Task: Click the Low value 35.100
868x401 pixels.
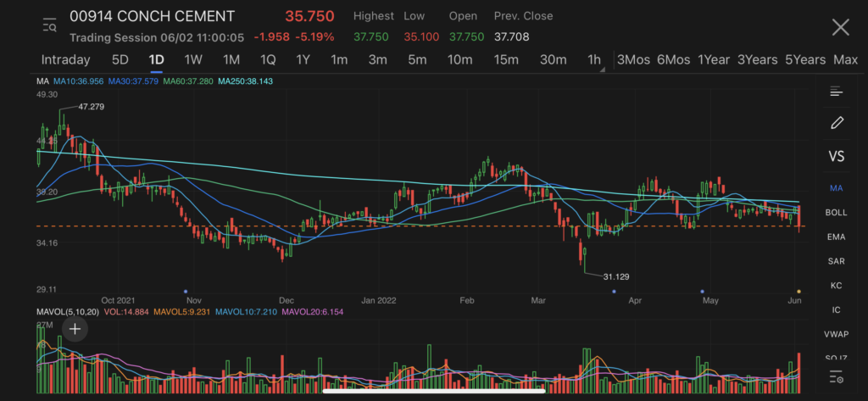Action: [421, 37]
